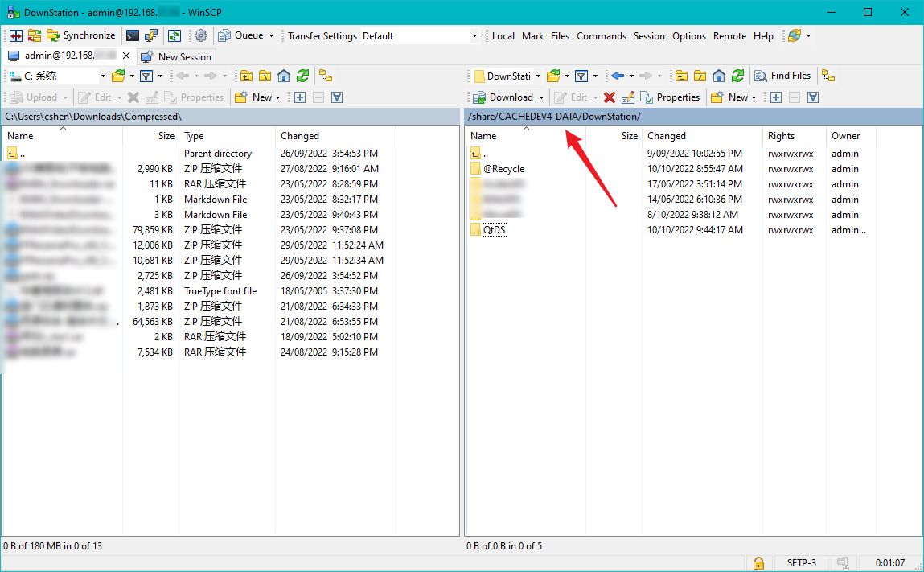Go to local parent directory icon
This screenshot has width=924, height=572.
point(246,76)
